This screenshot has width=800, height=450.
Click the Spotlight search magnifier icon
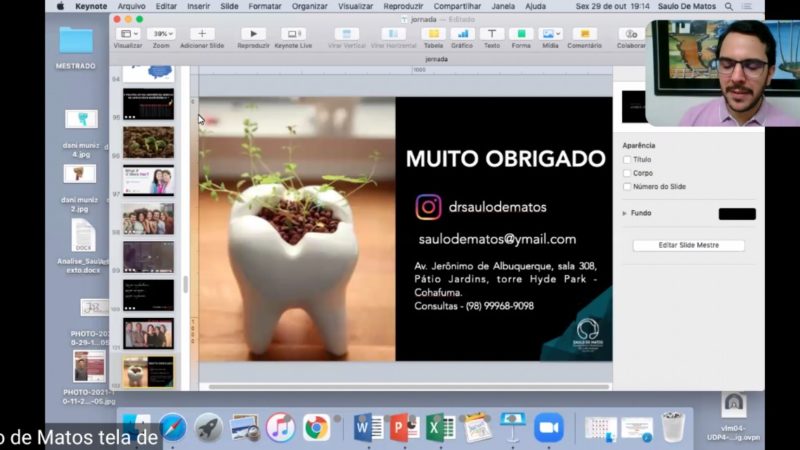click(x=729, y=6)
